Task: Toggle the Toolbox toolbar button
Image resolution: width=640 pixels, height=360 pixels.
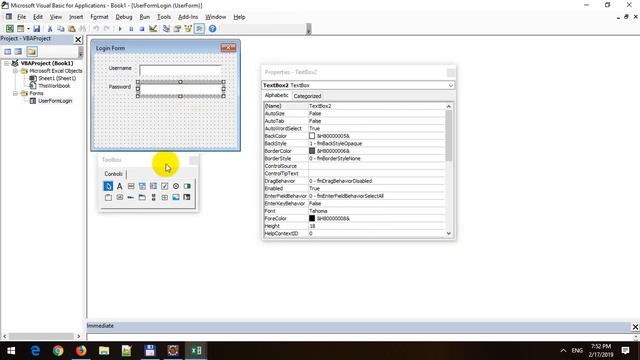Action: [x=199, y=29]
